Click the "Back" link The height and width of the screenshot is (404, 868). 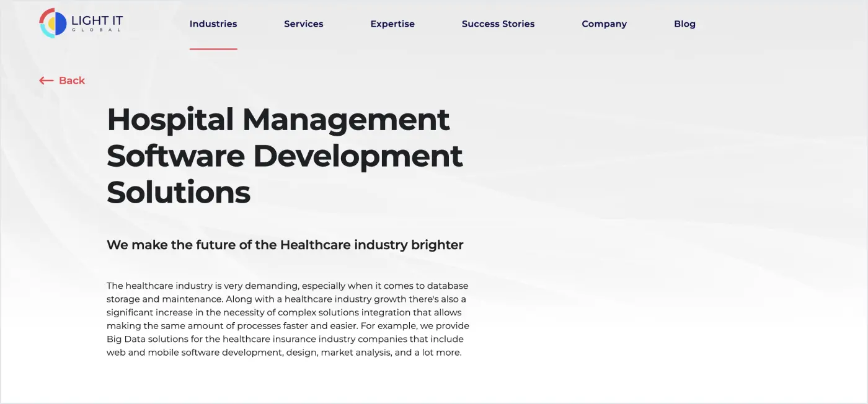coord(72,81)
